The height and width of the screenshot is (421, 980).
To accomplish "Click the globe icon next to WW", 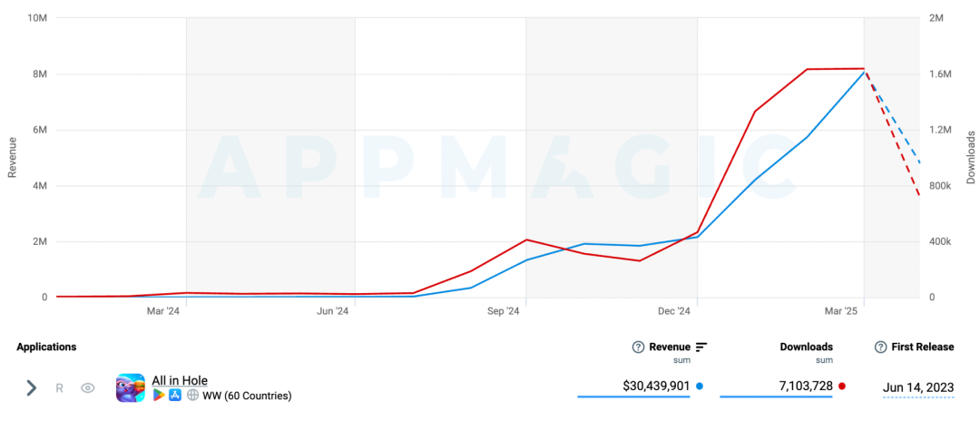I will click(192, 396).
